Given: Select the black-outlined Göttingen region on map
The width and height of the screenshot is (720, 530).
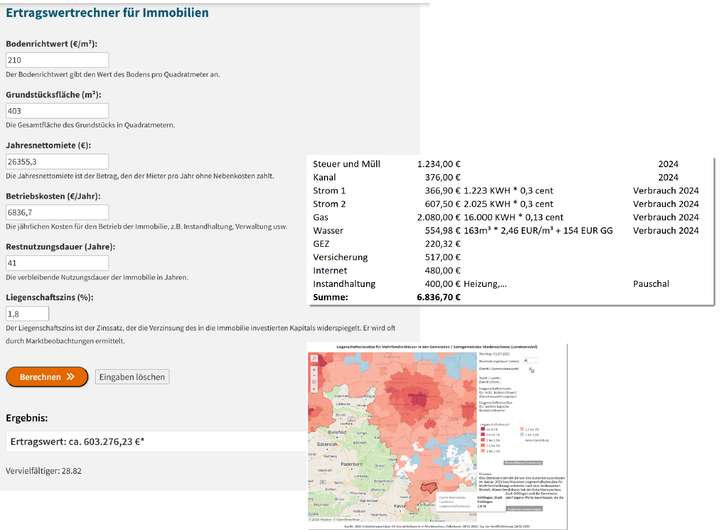Looking at the screenshot, I should tap(429, 486).
